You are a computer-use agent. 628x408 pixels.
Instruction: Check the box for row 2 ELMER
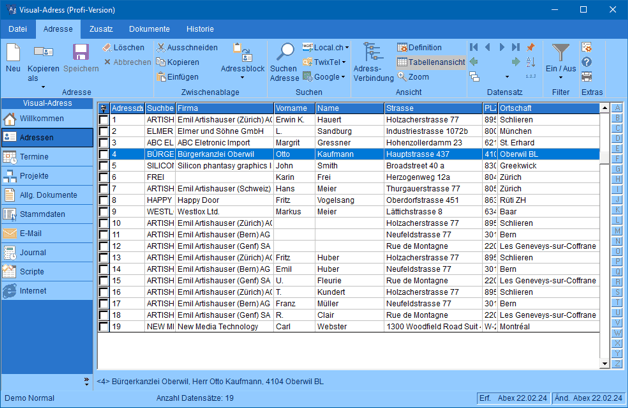(x=104, y=131)
